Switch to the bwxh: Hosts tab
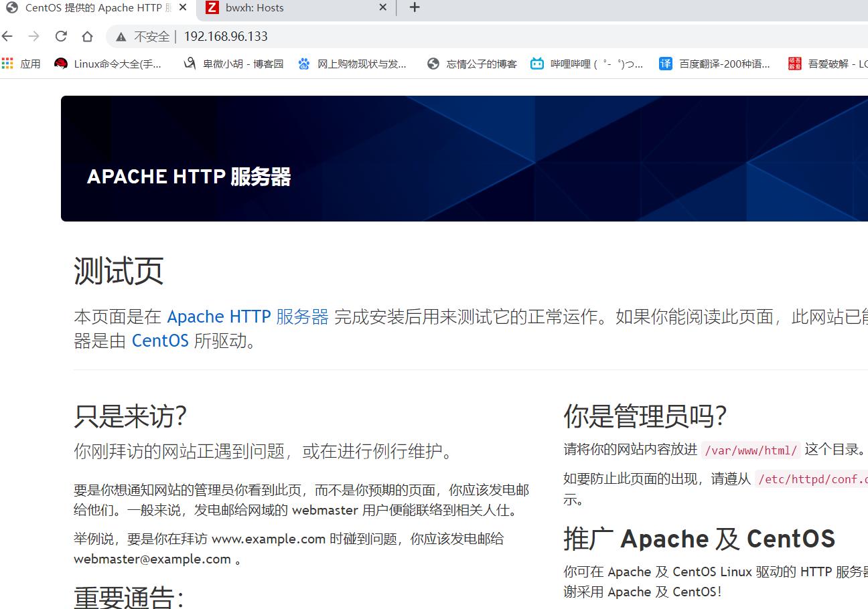The width and height of the screenshot is (868, 609). point(297,8)
